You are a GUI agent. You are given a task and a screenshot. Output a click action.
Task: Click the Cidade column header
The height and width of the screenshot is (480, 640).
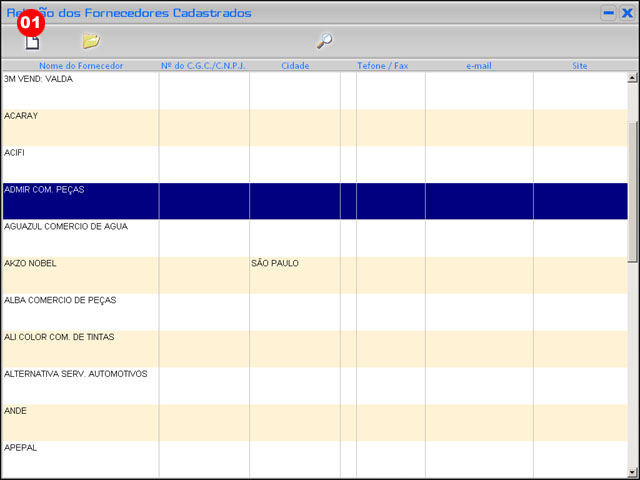(295, 66)
